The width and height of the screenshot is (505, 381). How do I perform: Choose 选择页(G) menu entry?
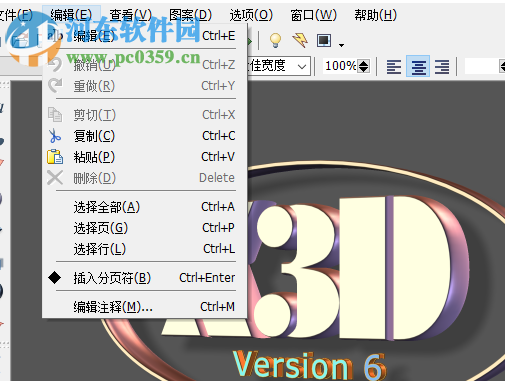[145, 228]
